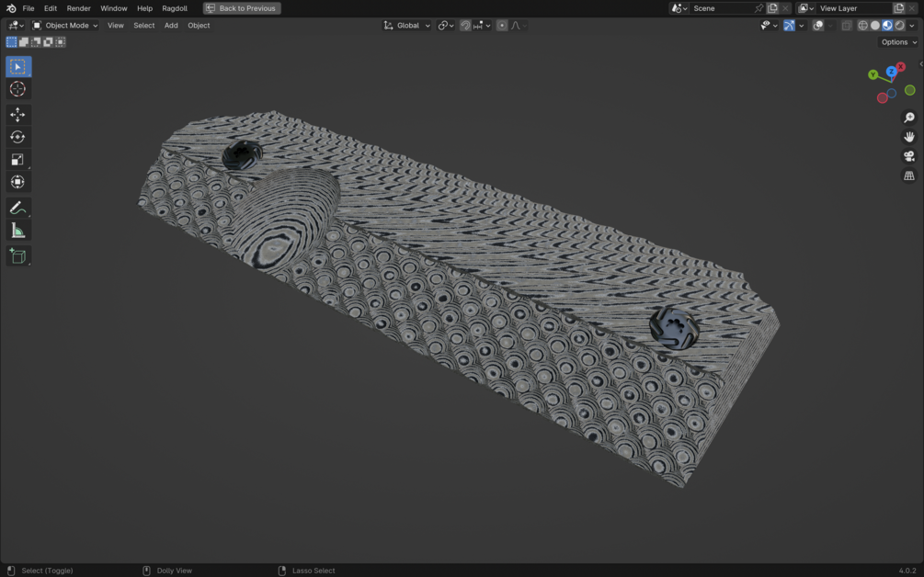
Task: Expand the sidebar with the arrow
Action: (920, 64)
